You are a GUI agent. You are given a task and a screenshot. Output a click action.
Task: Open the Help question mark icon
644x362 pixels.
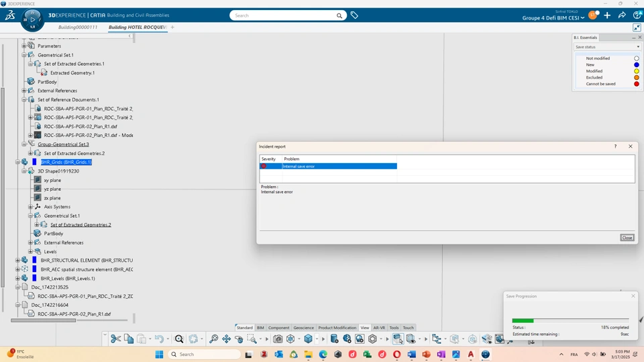click(x=637, y=15)
